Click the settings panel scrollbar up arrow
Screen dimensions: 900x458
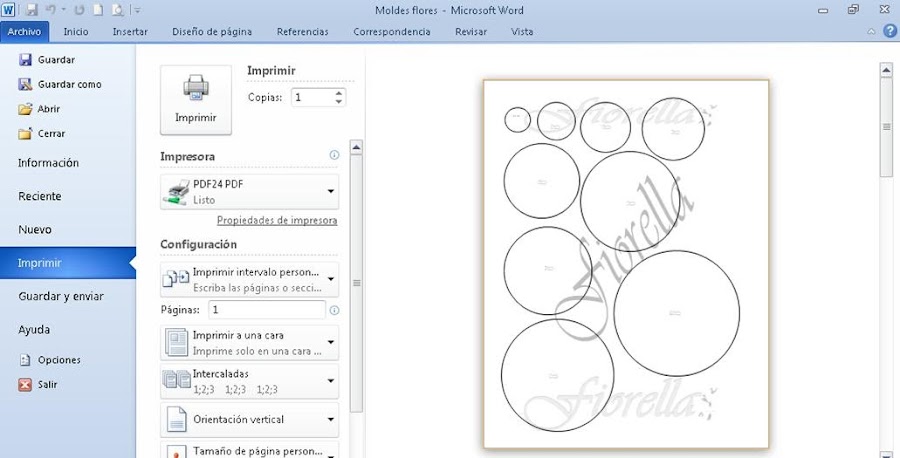pos(356,147)
